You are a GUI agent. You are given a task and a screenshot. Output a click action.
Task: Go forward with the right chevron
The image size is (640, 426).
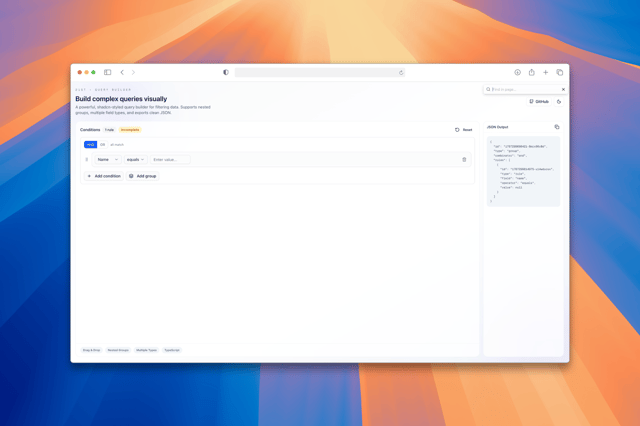tap(133, 72)
